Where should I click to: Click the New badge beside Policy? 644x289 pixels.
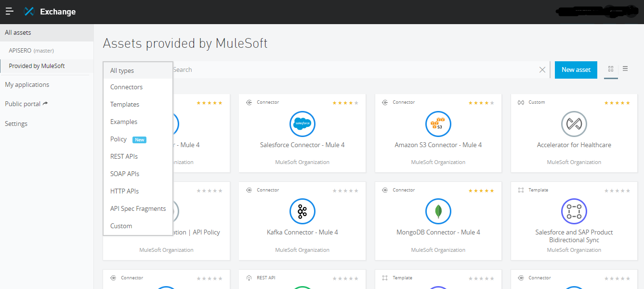(139, 139)
